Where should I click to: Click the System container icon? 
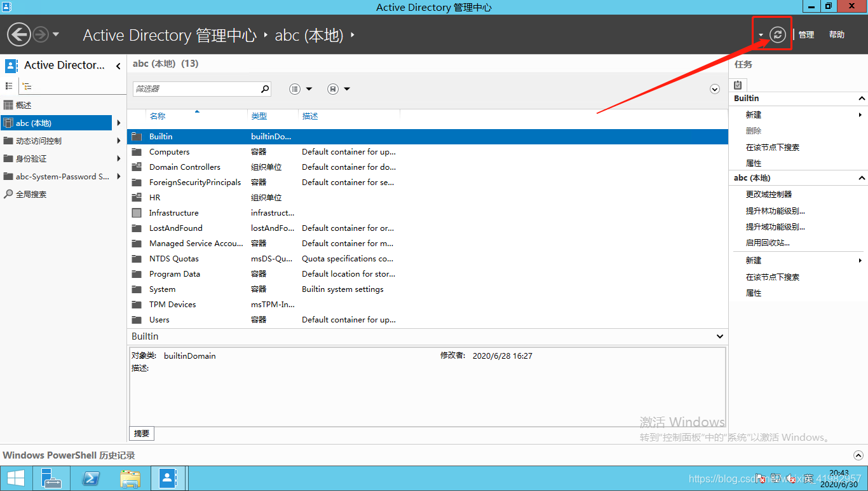coord(137,289)
